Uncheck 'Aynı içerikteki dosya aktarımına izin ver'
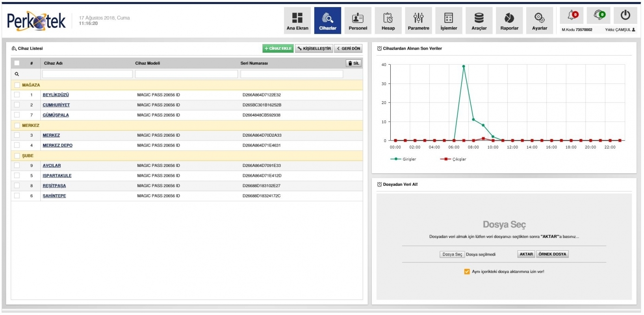This screenshot has height=315, width=644. pyautogui.click(x=467, y=272)
